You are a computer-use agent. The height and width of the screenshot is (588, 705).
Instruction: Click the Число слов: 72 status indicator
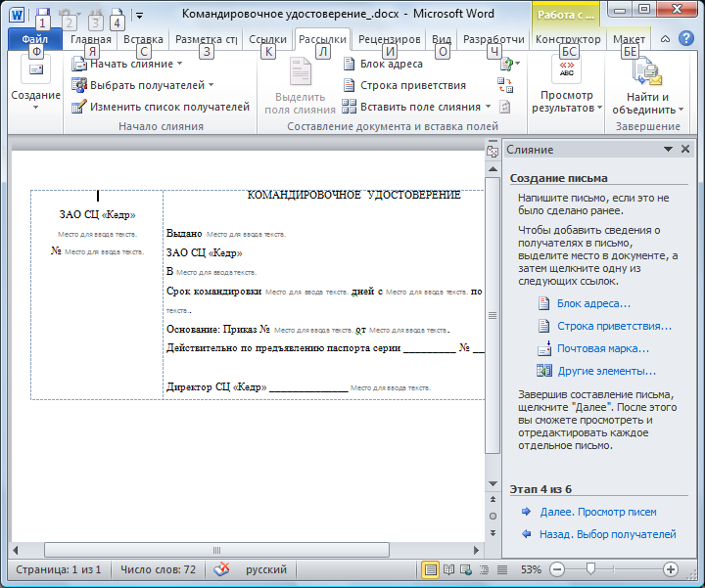point(158,569)
